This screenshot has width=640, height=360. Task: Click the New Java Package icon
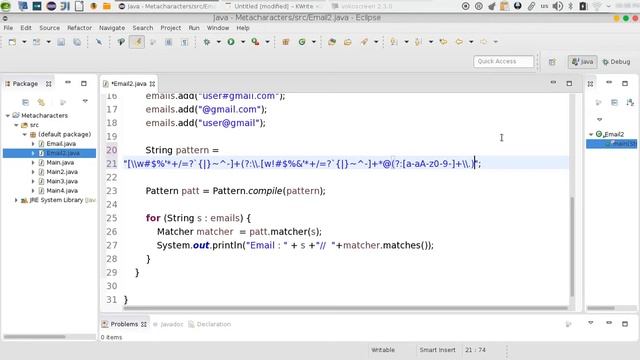tap(286, 42)
